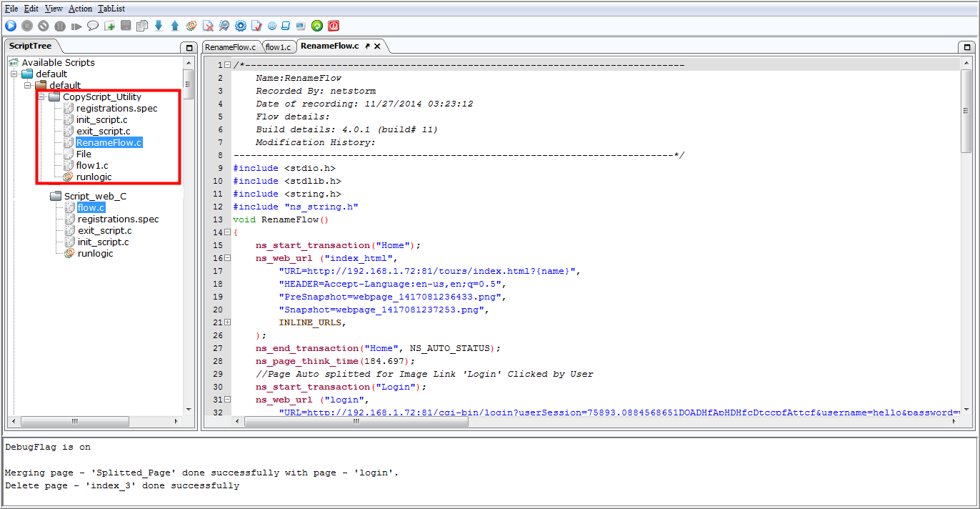This screenshot has width=980, height=509.
Task: Collapse code fold at line 14
Action: pos(227,232)
